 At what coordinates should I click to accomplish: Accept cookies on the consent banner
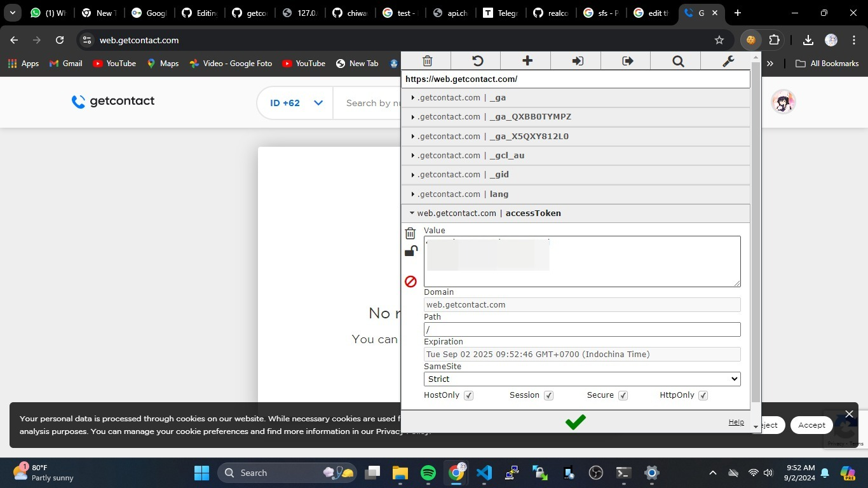pos(811,425)
